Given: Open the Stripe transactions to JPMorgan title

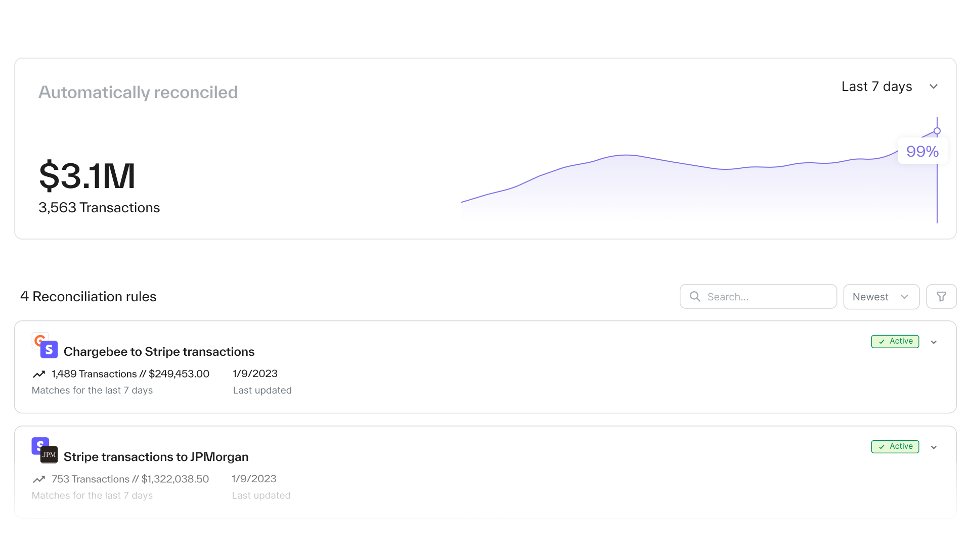Looking at the screenshot, I should pos(156,457).
